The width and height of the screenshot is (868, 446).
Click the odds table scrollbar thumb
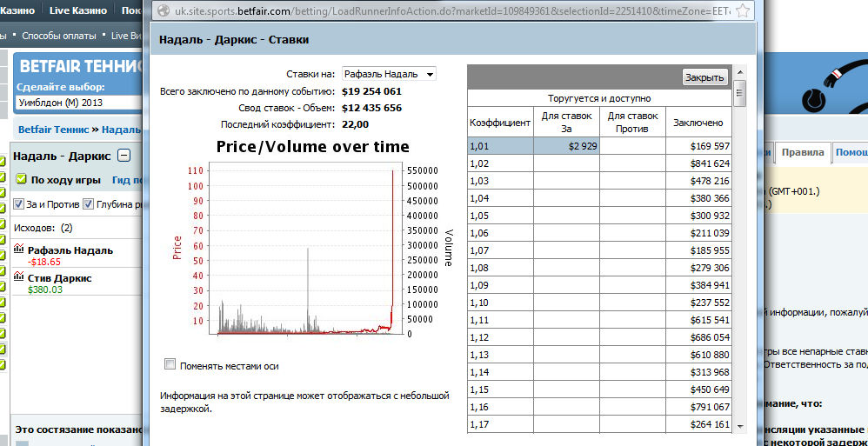click(x=740, y=93)
